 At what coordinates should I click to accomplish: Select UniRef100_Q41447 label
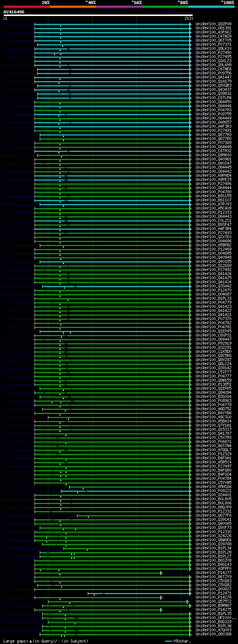coord(213,77)
